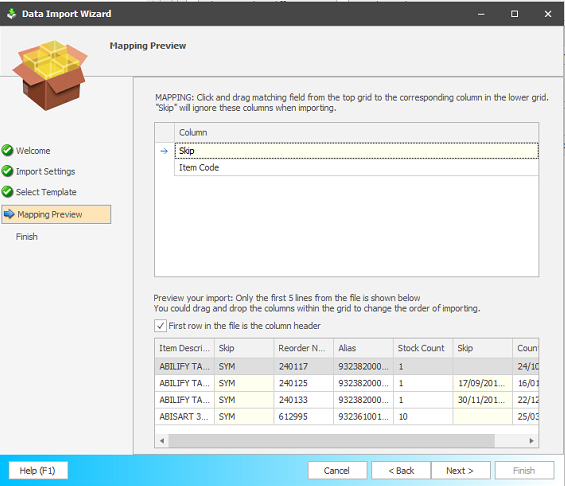565x486 pixels.
Task: Click the blue arrow icon on Mapping Preview
Action: coord(9,214)
